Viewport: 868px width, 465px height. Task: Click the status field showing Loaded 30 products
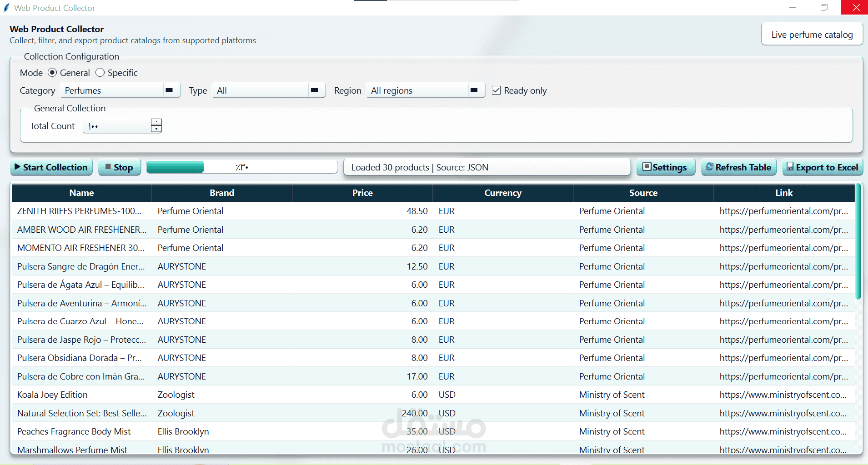[x=487, y=167]
